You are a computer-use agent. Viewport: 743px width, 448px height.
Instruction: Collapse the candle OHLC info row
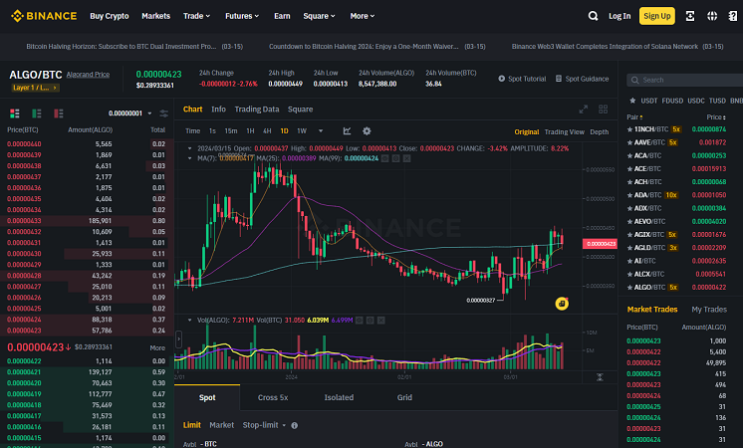190,148
